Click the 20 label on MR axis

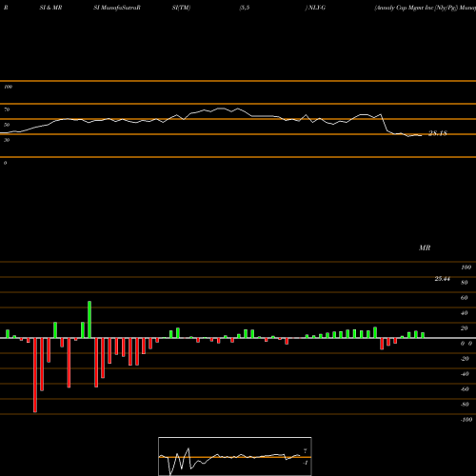465,328
